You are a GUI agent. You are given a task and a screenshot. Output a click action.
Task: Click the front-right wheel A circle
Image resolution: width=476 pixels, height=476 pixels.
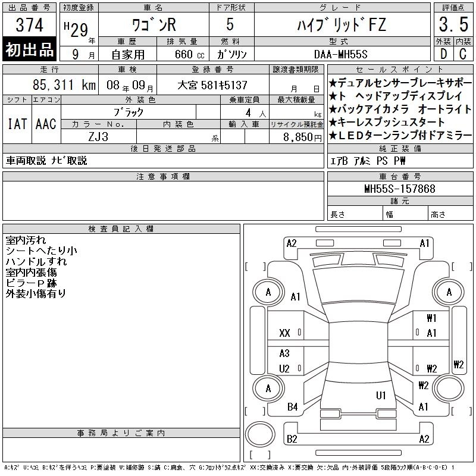(449, 292)
